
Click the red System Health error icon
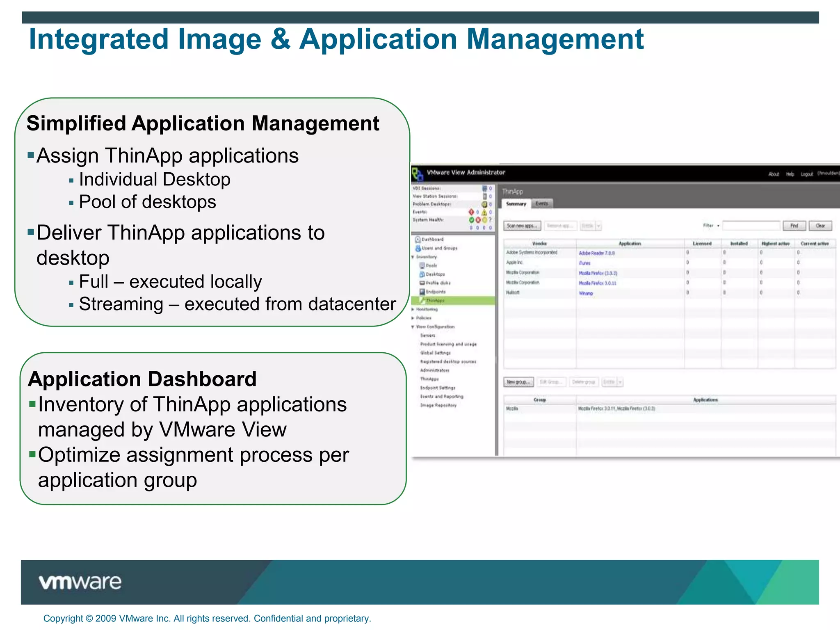coord(478,220)
